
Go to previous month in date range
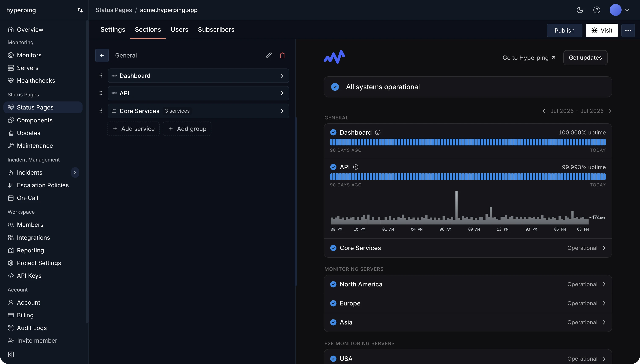point(544,111)
